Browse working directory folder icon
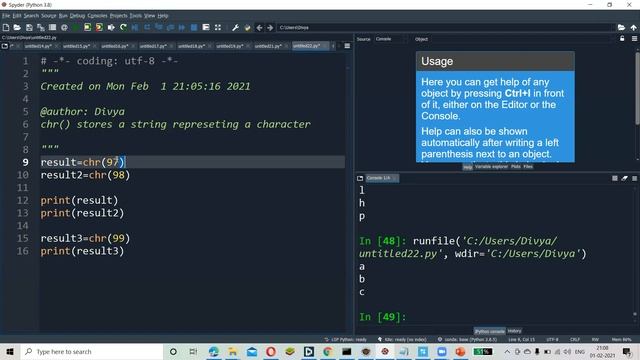 (621, 27)
